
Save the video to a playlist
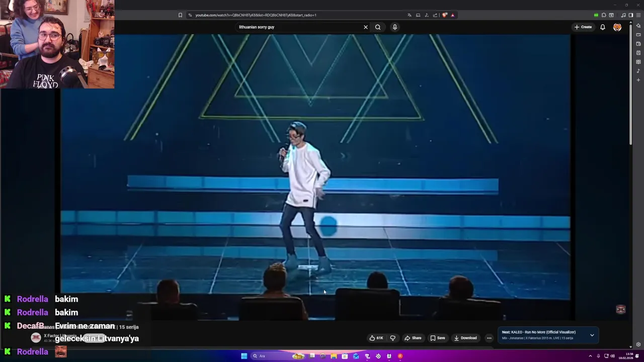pyautogui.click(x=438, y=338)
